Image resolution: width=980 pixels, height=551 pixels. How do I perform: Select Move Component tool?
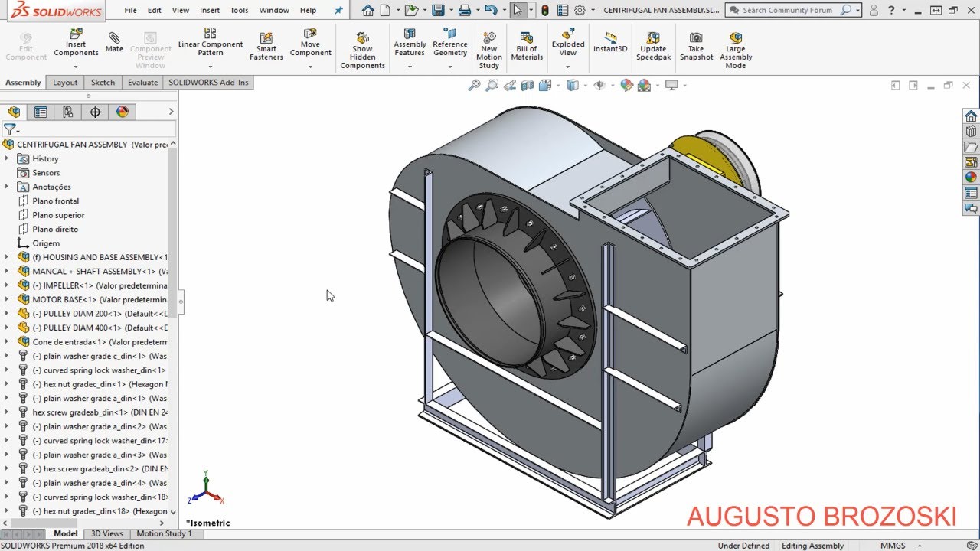point(310,43)
